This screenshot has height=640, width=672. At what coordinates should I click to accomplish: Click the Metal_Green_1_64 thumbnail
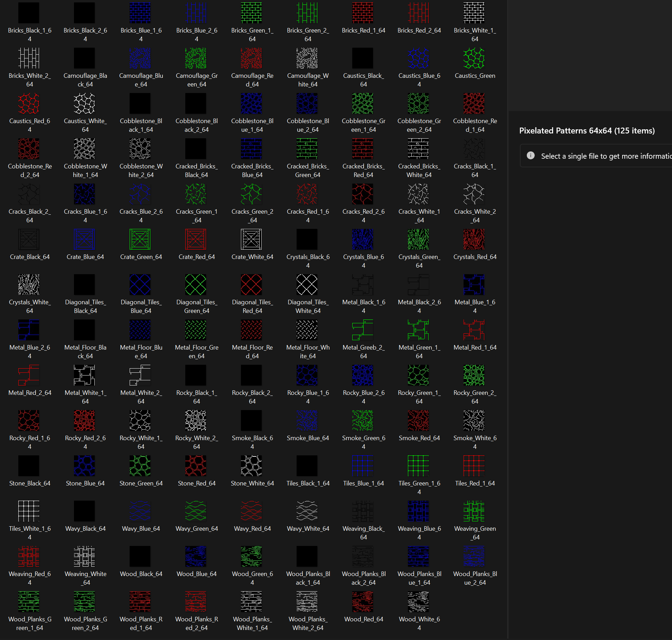[x=418, y=330]
